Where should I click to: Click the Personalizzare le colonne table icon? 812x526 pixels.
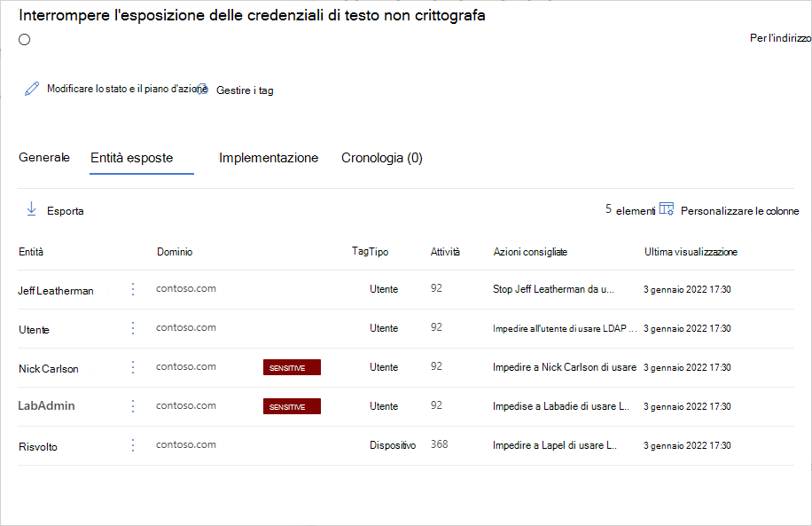click(667, 209)
